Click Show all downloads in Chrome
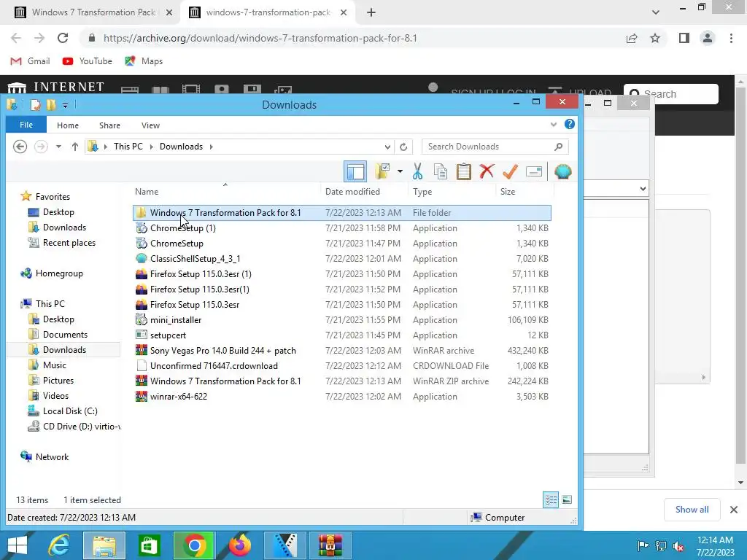 coord(692,510)
